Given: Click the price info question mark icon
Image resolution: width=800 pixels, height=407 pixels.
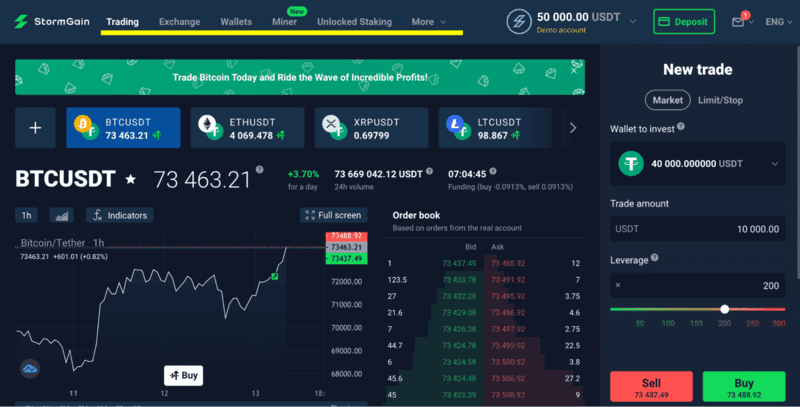Looking at the screenshot, I should point(260,170).
